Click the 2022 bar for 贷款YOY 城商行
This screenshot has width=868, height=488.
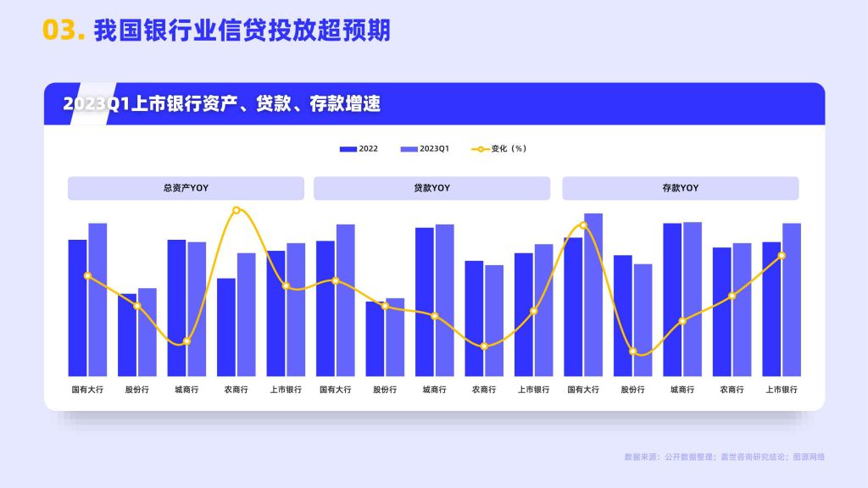[425, 302]
